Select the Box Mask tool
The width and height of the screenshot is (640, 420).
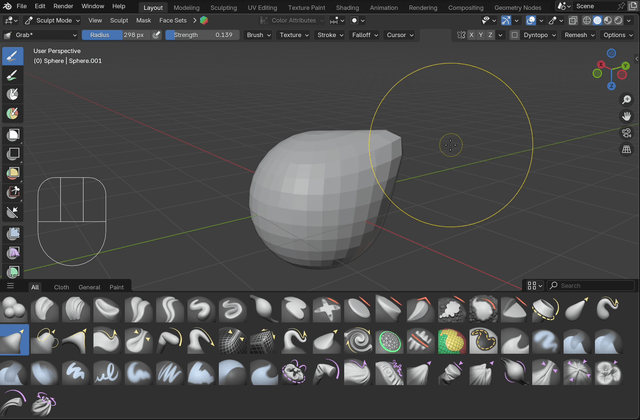click(x=13, y=135)
